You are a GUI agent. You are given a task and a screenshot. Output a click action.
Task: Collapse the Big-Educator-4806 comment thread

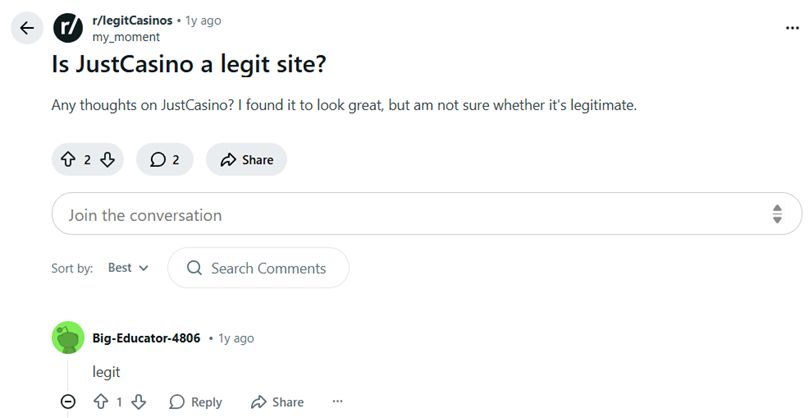tap(68, 402)
